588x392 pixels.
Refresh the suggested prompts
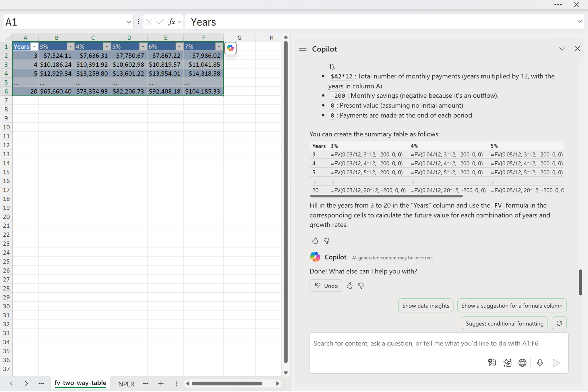[x=559, y=323]
